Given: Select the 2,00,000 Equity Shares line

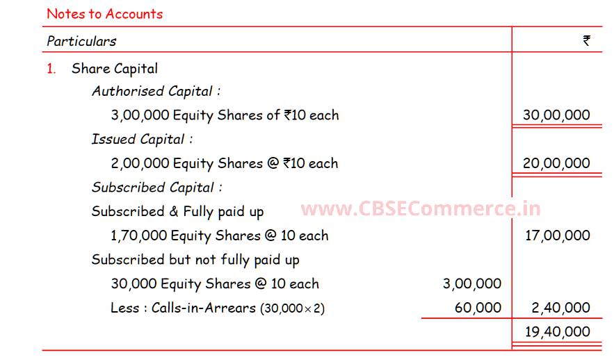Looking at the screenshot, I should [224, 163].
